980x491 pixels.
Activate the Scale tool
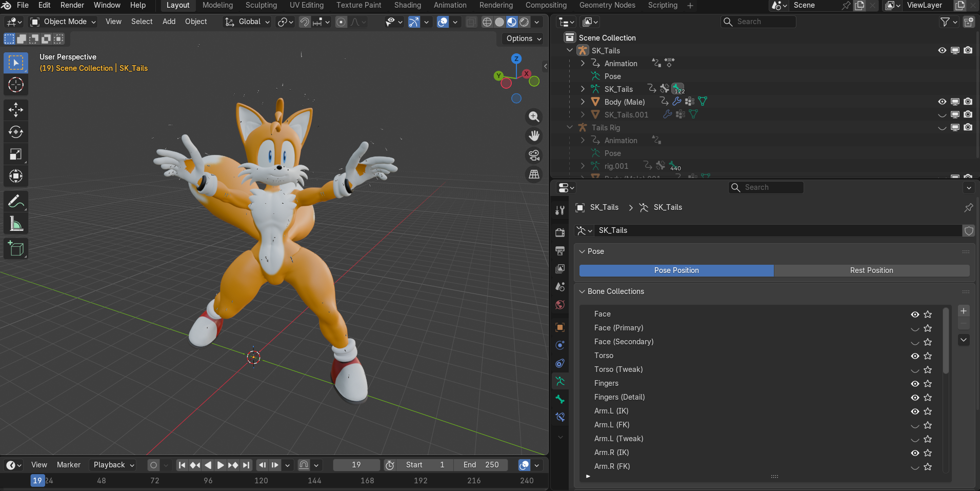(16, 154)
